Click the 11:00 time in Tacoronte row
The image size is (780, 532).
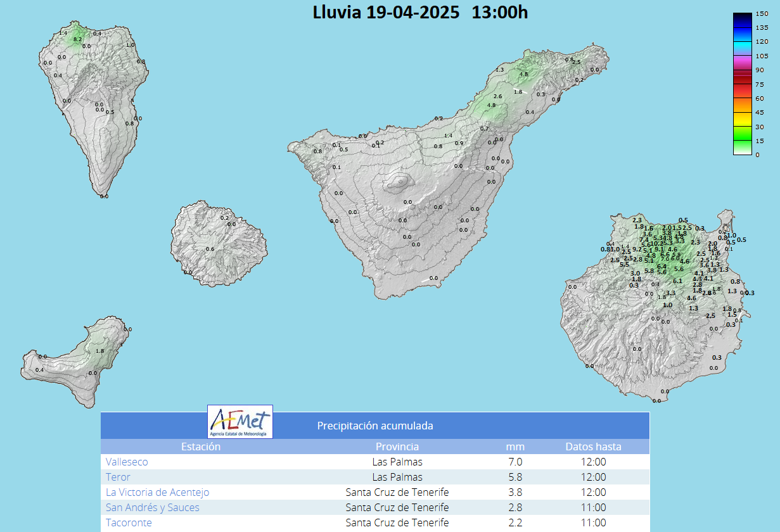coord(594,522)
